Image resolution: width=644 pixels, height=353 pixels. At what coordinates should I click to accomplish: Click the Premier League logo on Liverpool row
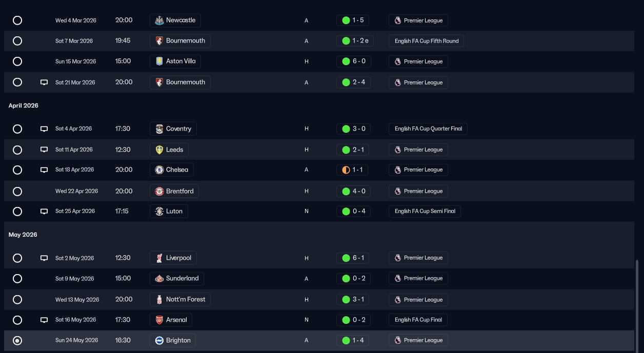pos(397,258)
